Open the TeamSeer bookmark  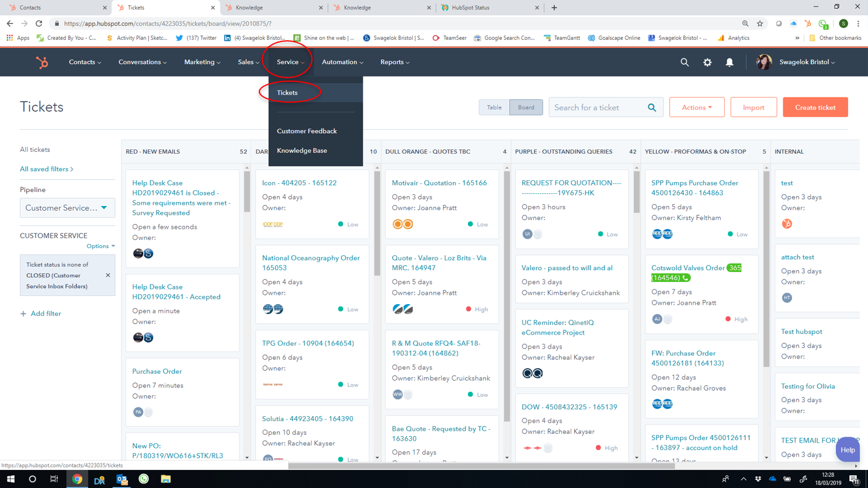pyautogui.click(x=449, y=38)
